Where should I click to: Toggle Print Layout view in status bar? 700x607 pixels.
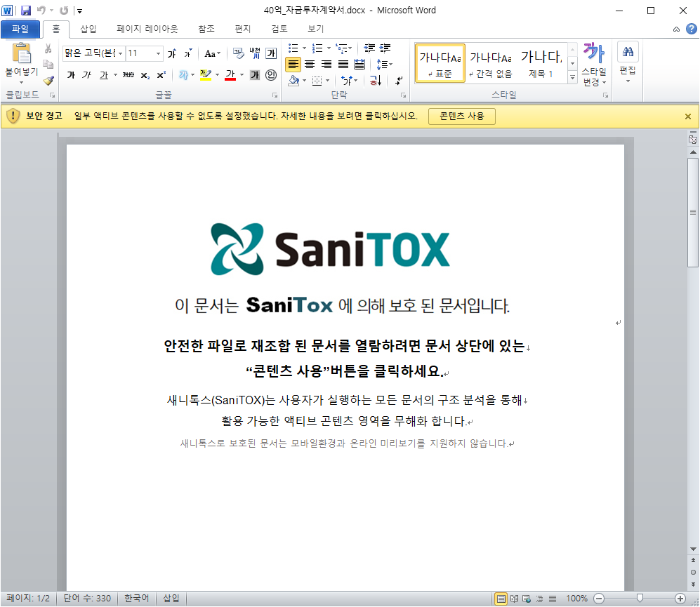[x=501, y=599]
